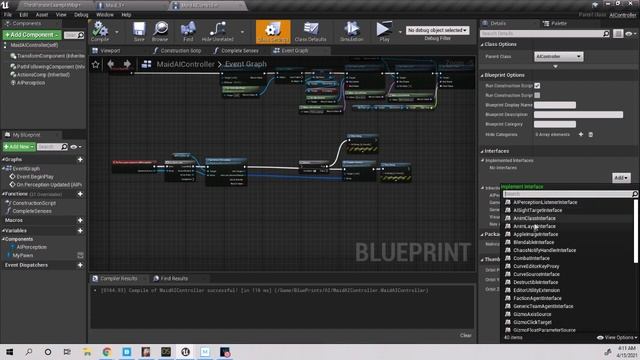This screenshot has height=360, width=640.
Task: Add Event Dispatcher with plus icon
Action: (x=80, y=265)
